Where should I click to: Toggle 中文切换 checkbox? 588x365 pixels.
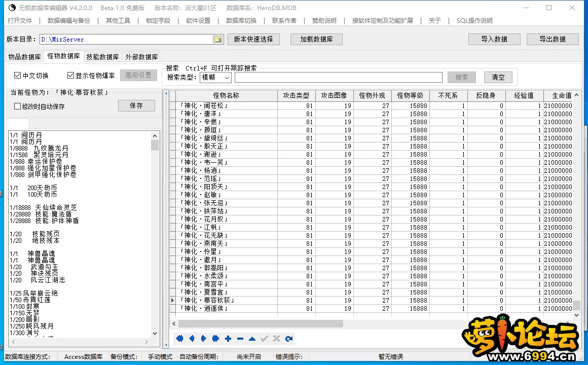17,76
